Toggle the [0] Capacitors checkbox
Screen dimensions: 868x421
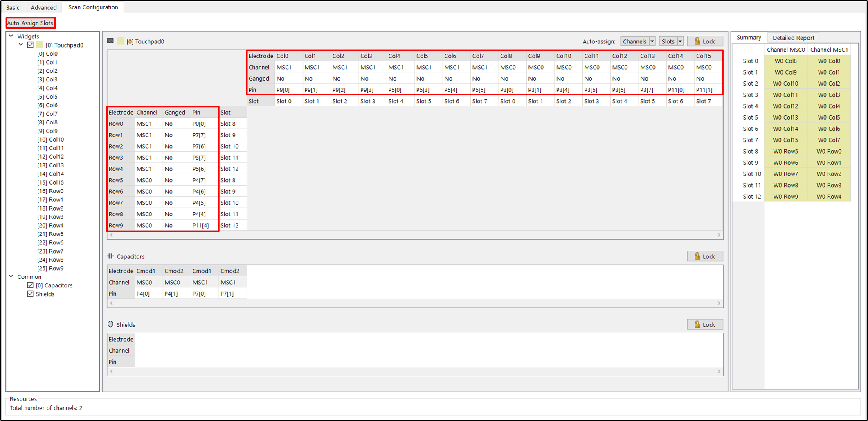point(30,285)
